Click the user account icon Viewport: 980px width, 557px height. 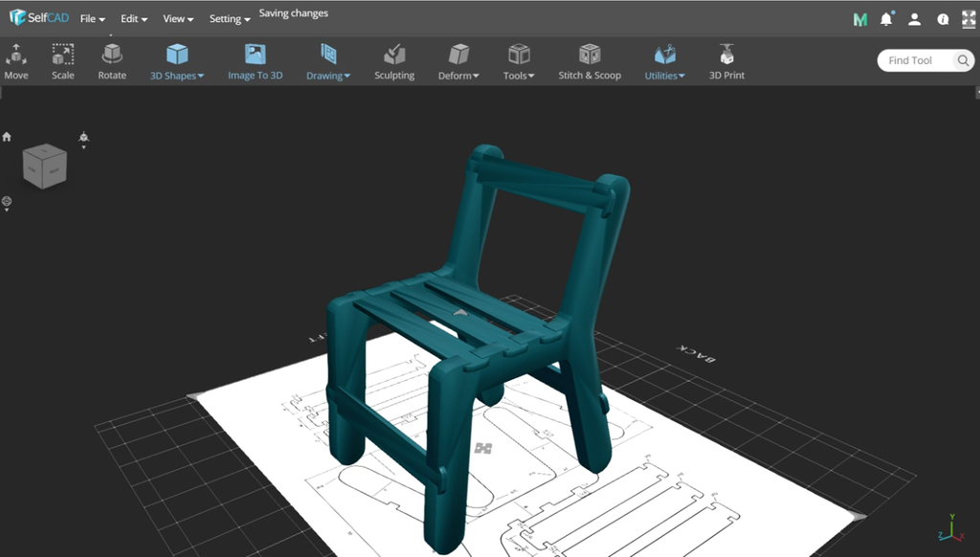(915, 18)
